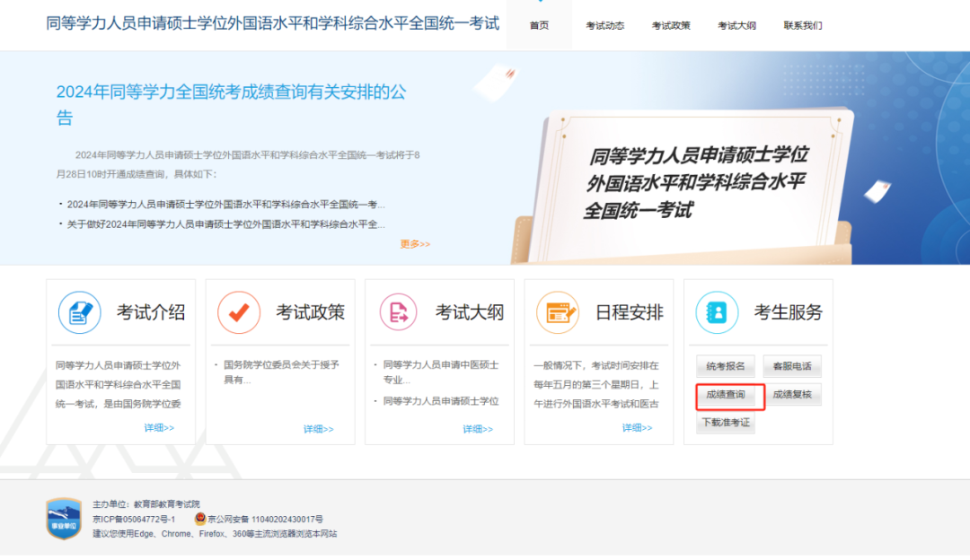Click the police emblem beside 京公网安备
Image resolution: width=970 pixels, height=560 pixels.
coord(199,519)
